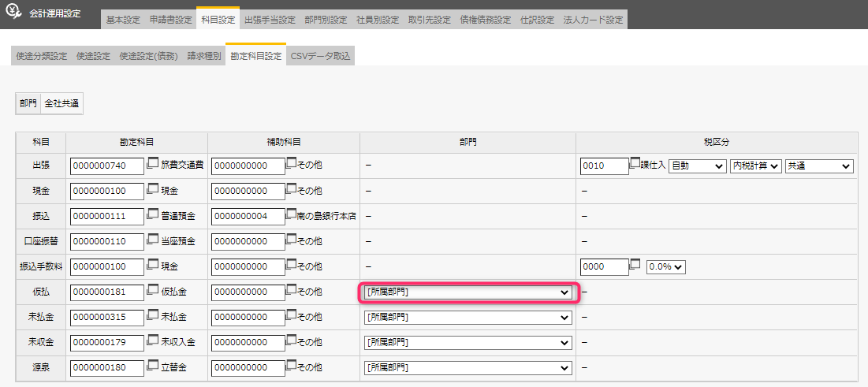This screenshot has width=868, height=387.
Task: Switch to the 基本設定 tab
Action: click(122, 20)
